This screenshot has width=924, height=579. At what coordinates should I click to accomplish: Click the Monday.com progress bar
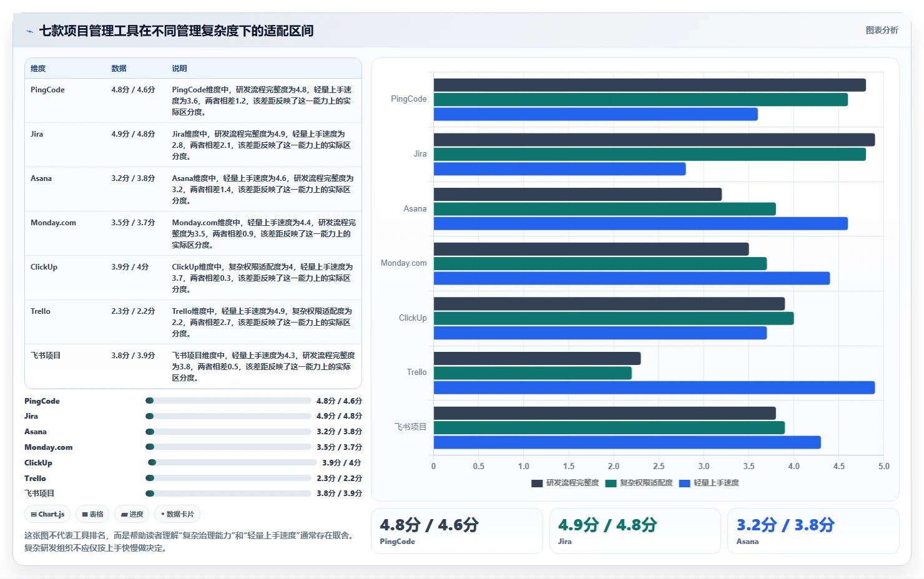(x=229, y=447)
